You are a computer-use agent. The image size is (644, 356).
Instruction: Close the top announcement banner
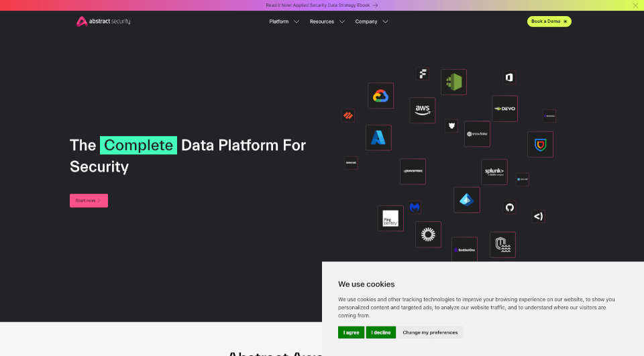tap(635, 5)
